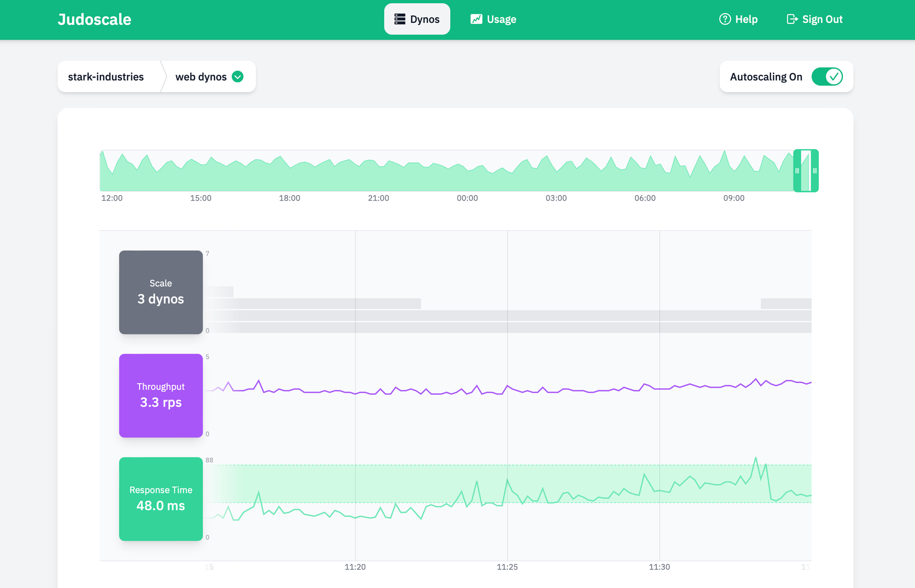This screenshot has height=588, width=915.
Task: Click the green checkmark on the web dynos selector
Action: 238,76
